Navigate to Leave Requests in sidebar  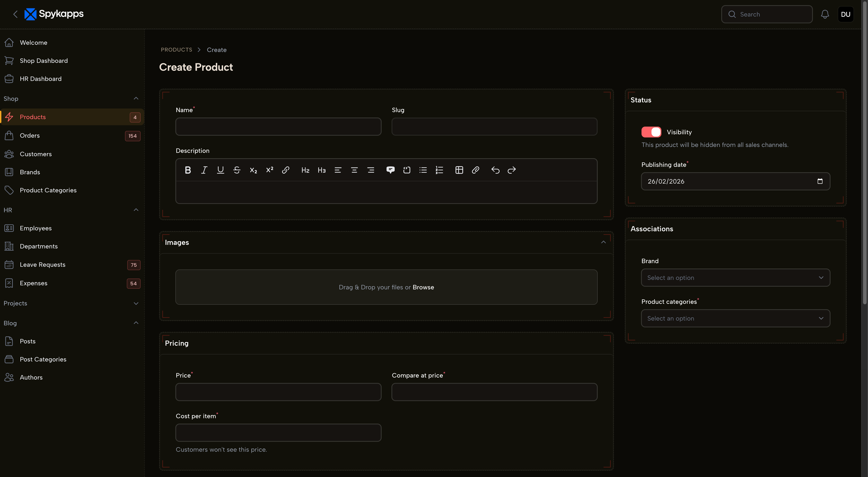(x=43, y=265)
